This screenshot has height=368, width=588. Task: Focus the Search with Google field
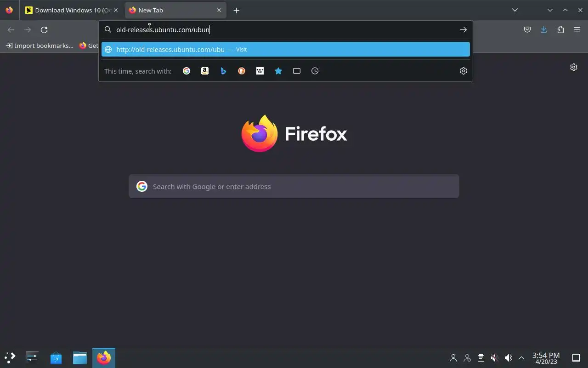[x=294, y=186]
